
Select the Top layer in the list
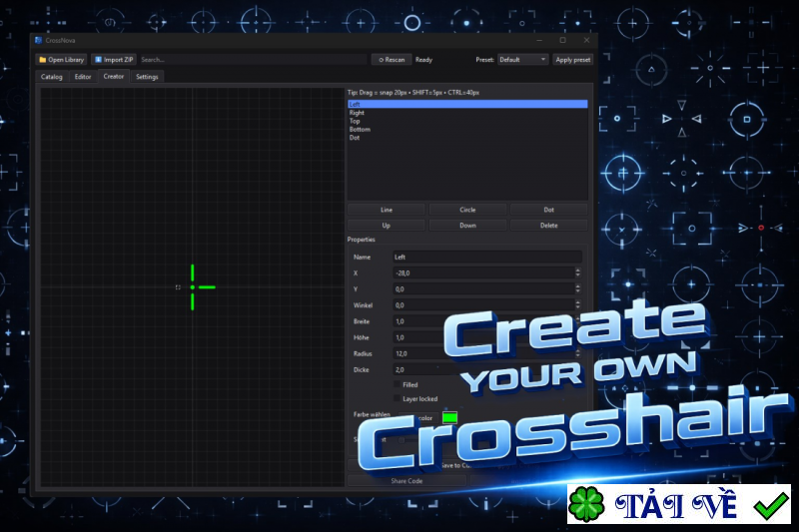click(467, 121)
